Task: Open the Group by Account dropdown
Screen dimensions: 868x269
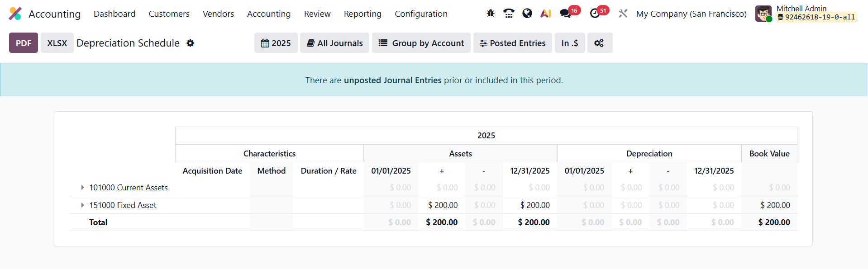Action: pyautogui.click(x=421, y=43)
